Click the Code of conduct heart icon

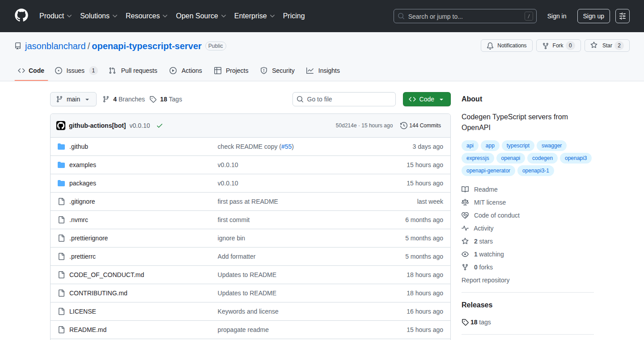coord(465,215)
